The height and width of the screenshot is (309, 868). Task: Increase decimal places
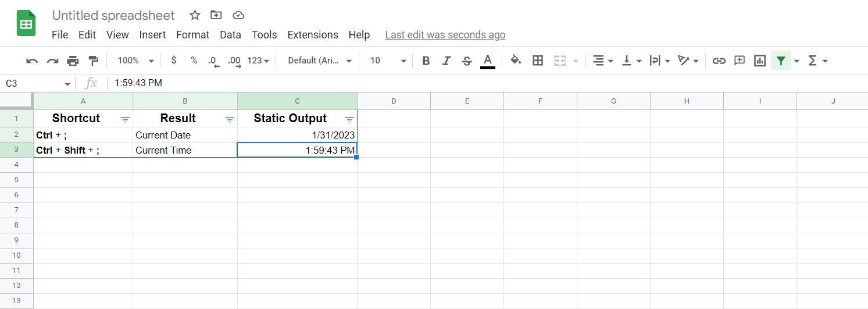(234, 61)
